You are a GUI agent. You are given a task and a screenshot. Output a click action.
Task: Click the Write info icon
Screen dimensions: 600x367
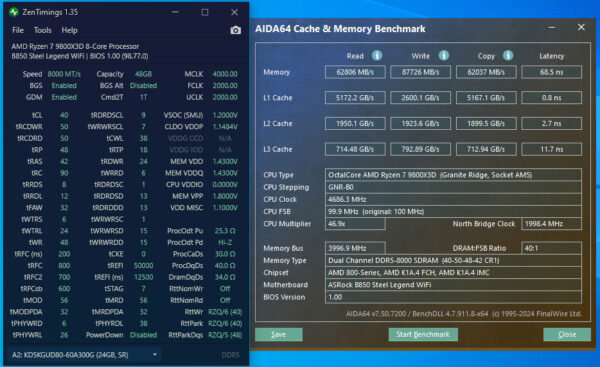(x=443, y=55)
